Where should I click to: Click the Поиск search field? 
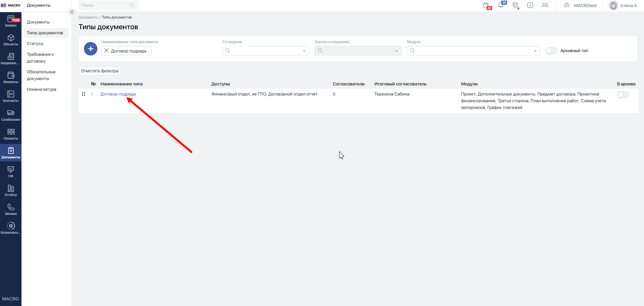pos(105,5)
